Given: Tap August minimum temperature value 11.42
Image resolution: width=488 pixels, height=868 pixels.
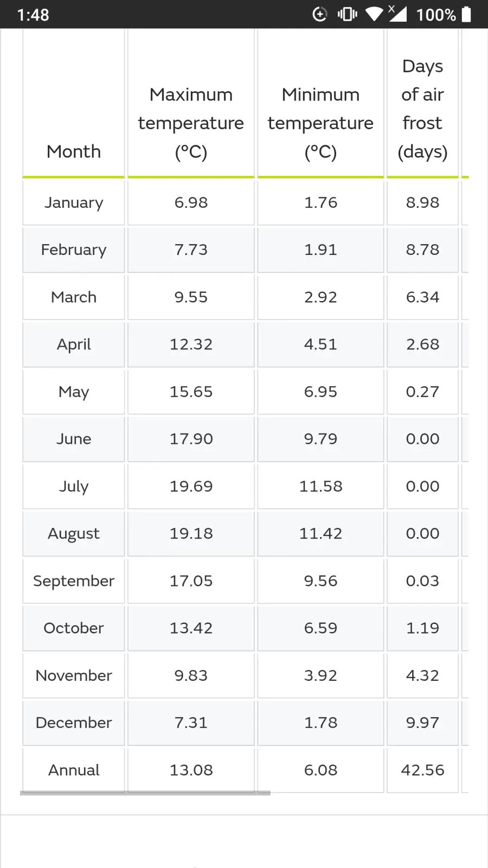Looking at the screenshot, I should click(x=320, y=533).
